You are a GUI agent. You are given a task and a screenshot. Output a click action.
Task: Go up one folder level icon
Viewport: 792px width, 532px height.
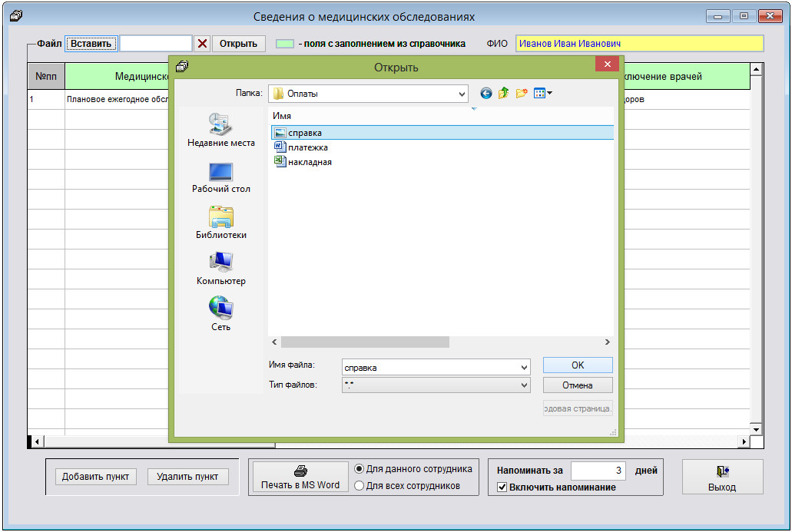pyautogui.click(x=504, y=94)
